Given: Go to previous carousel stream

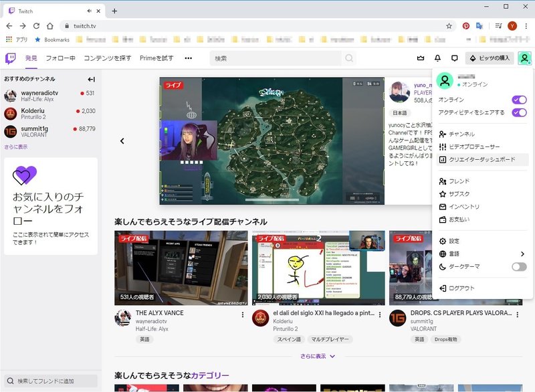Looking at the screenshot, I should coord(122,141).
